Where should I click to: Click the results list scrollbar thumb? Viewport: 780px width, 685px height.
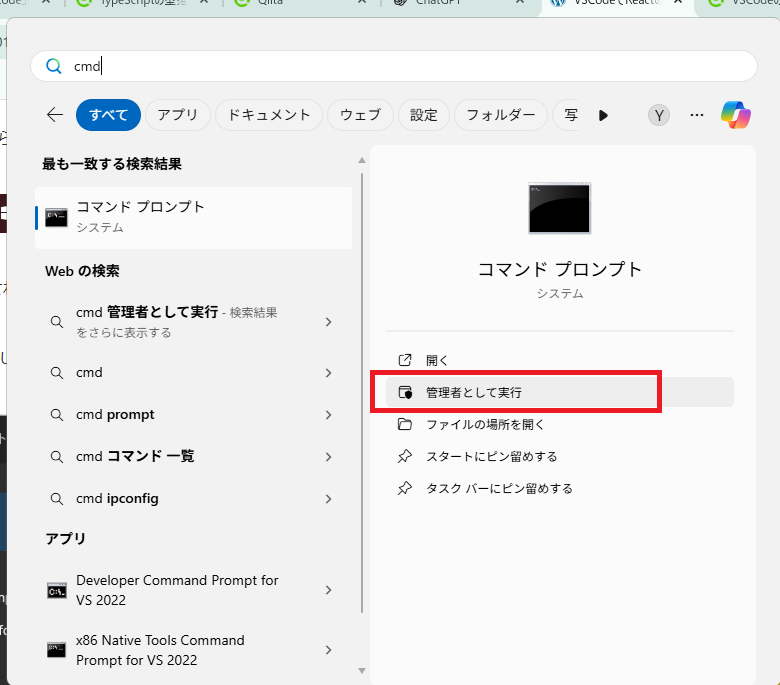(x=362, y=393)
